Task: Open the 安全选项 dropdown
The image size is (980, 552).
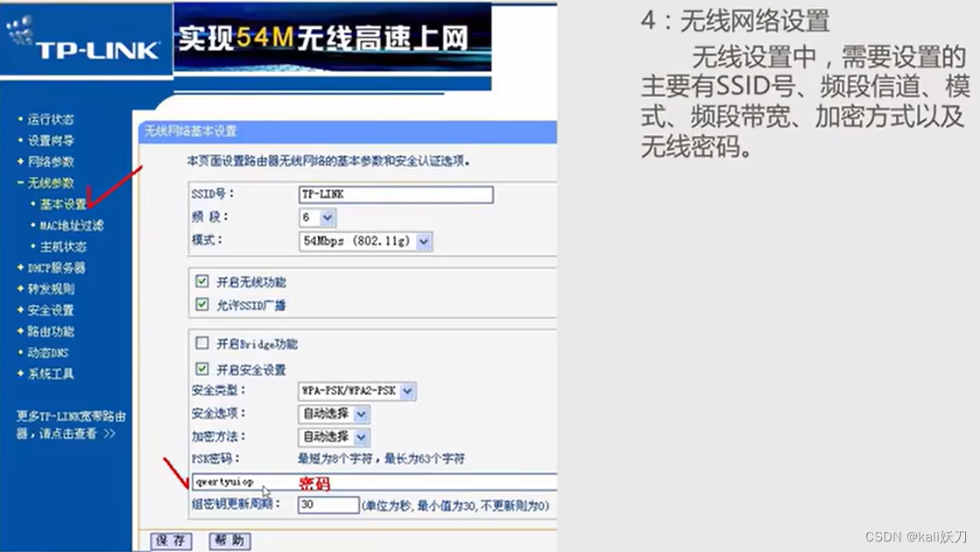Action: click(334, 414)
